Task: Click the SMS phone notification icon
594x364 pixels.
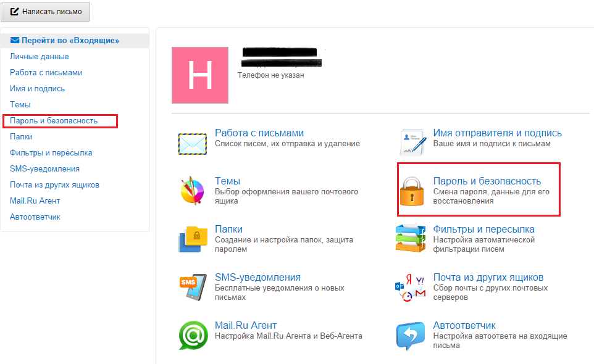Action: click(192, 287)
